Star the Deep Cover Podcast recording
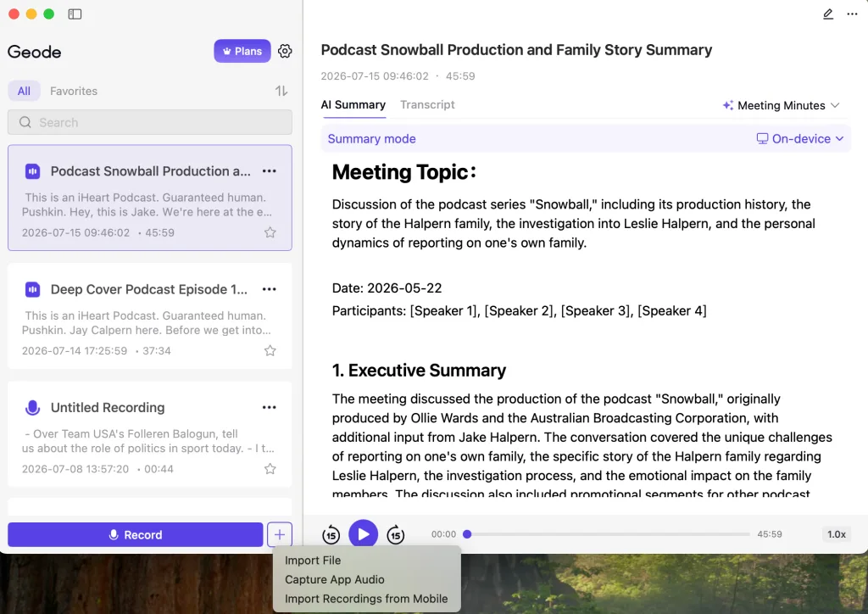The height and width of the screenshot is (614, 868). click(x=270, y=350)
